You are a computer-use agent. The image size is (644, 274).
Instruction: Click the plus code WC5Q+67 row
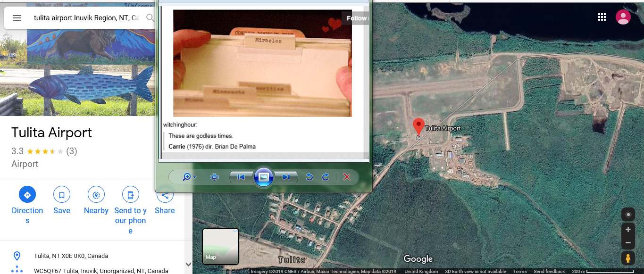pos(92,271)
